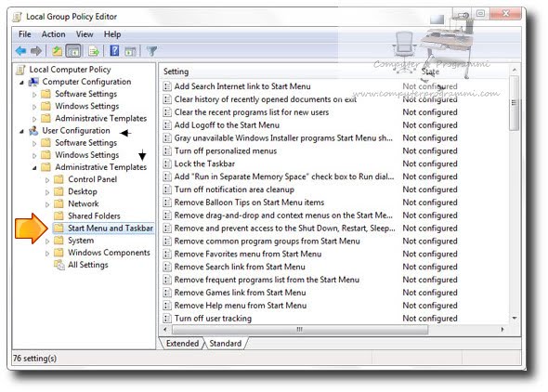
Task: Select 'Remove Help menu from Start Menu'
Action: point(241,306)
